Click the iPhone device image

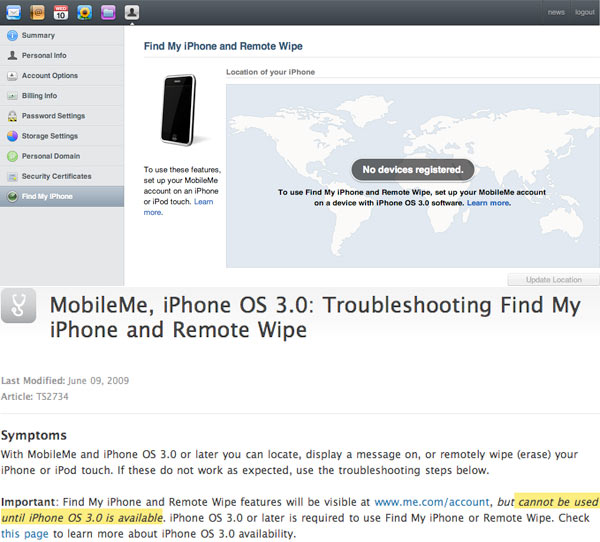tap(178, 110)
